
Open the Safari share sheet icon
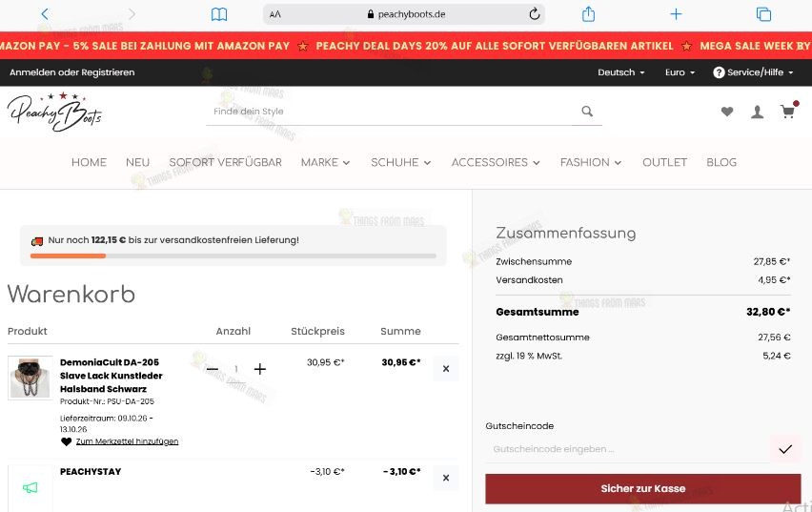click(588, 14)
